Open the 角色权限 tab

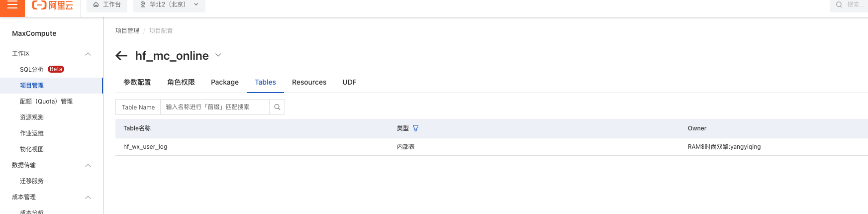click(181, 82)
